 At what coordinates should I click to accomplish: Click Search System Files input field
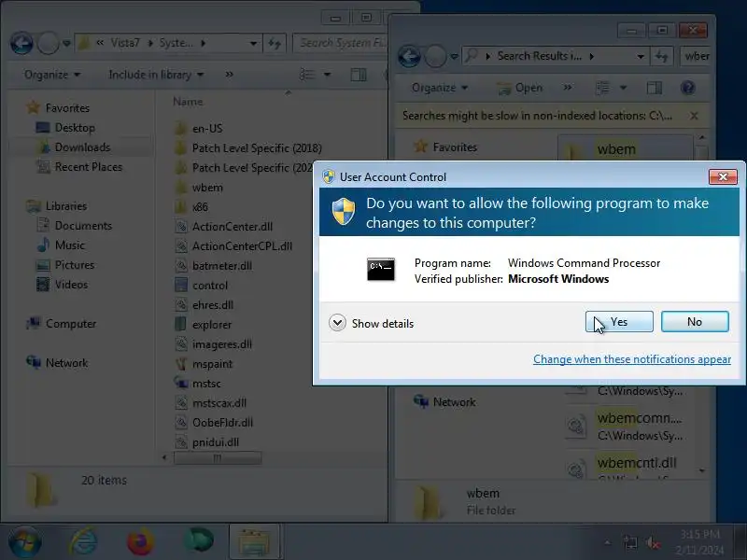tap(342, 43)
